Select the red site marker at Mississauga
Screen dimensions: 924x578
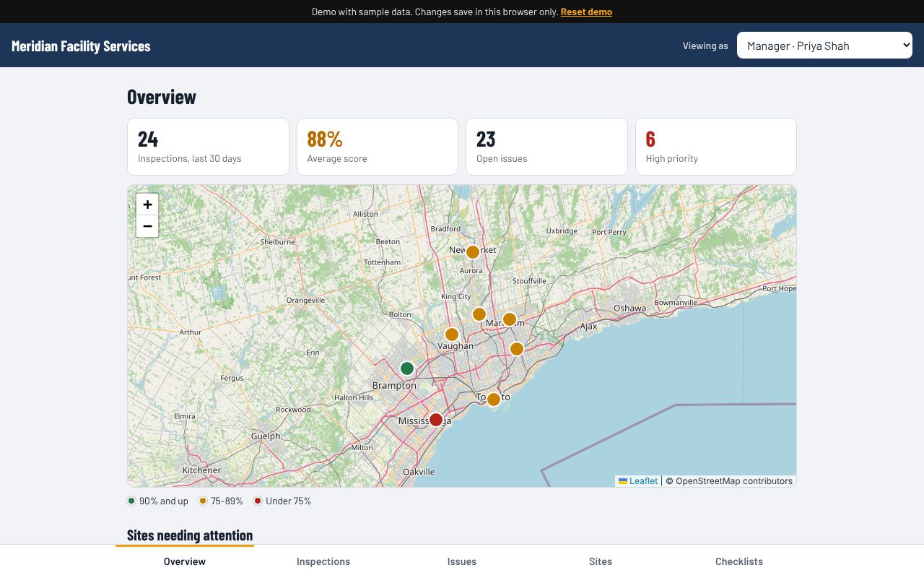click(x=436, y=420)
